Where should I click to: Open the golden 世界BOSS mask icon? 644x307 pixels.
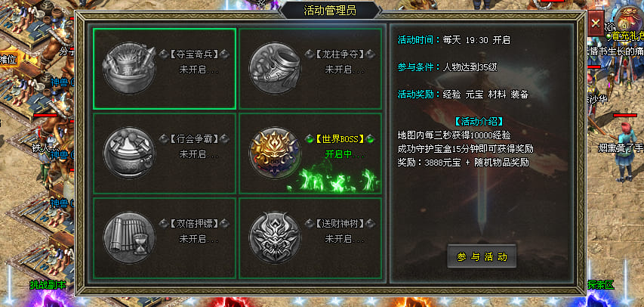click(275, 153)
